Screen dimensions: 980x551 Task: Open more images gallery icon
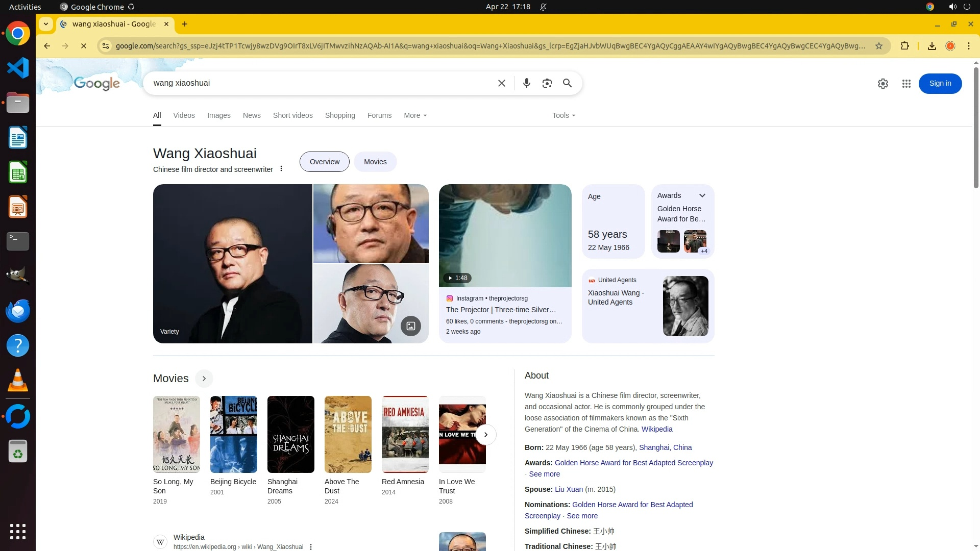click(410, 326)
